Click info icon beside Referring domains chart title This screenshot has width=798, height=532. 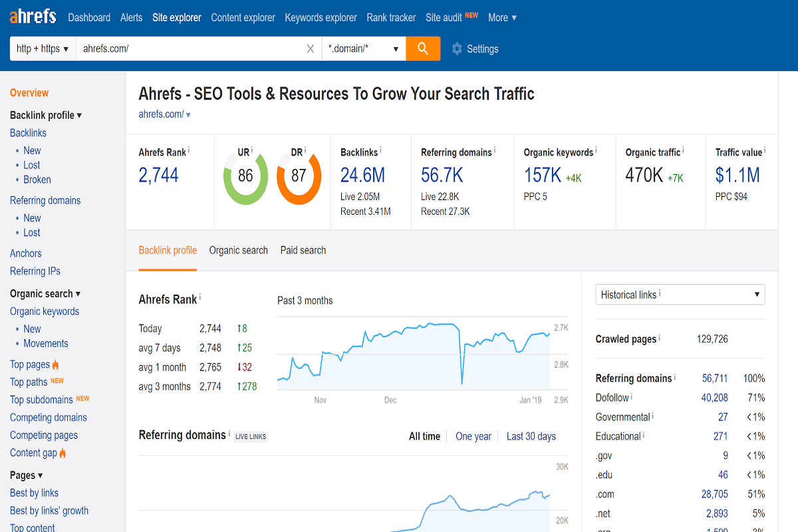pos(229,434)
